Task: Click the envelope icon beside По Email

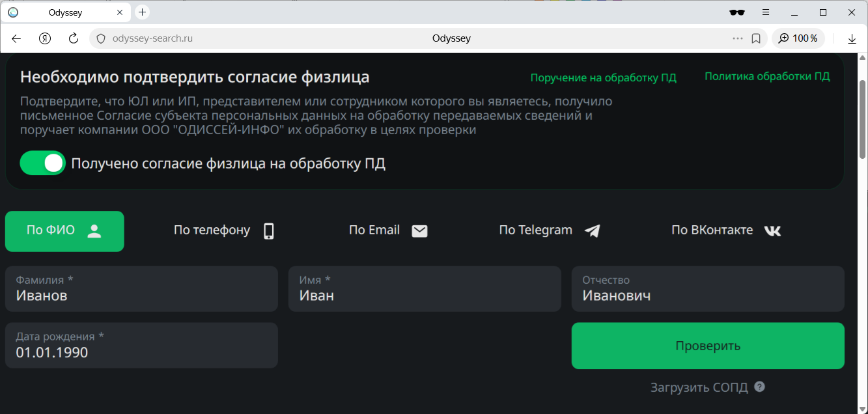Action: click(x=419, y=230)
